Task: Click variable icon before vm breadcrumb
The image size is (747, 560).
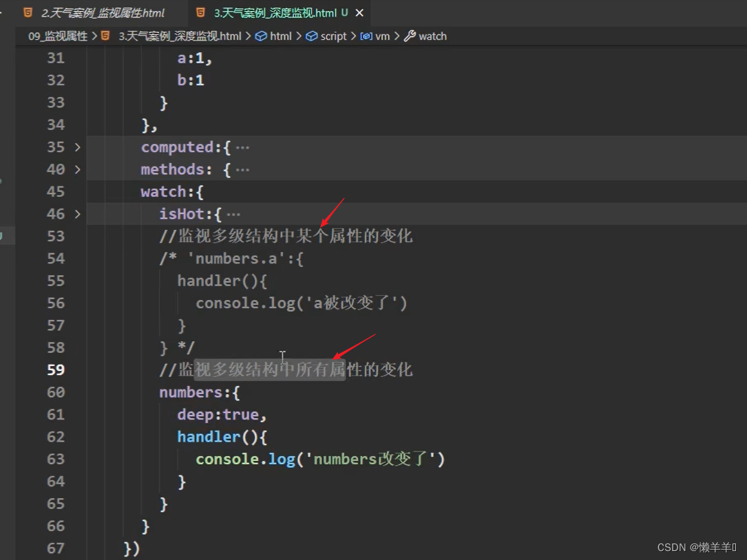Action: [x=366, y=36]
